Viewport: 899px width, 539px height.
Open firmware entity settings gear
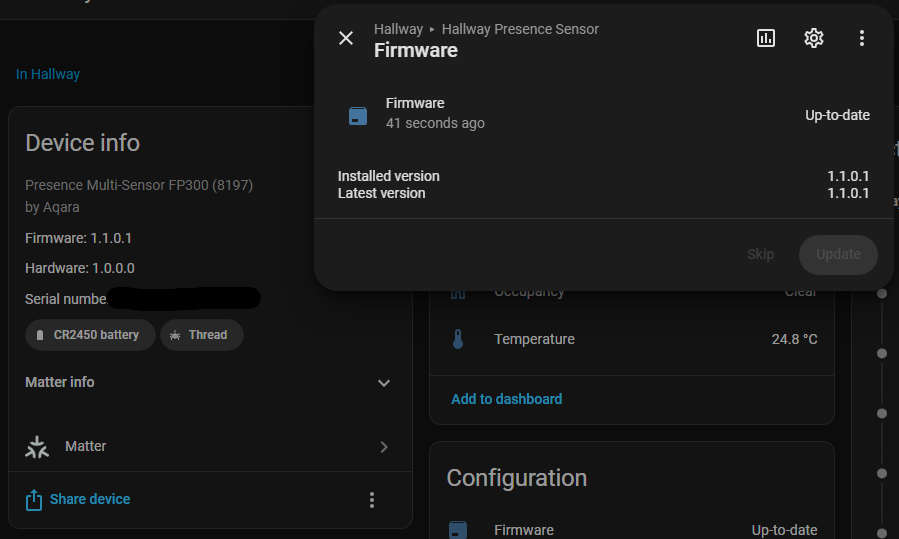tap(814, 38)
